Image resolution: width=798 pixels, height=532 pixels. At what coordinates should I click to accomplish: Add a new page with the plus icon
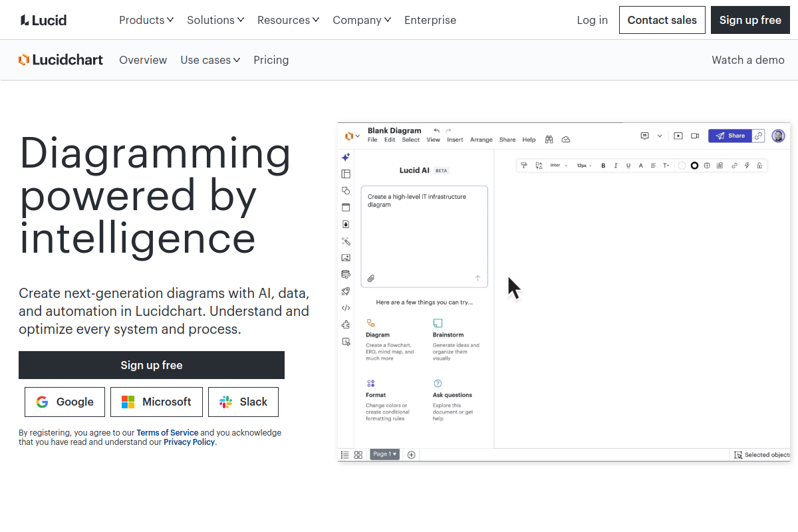pyautogui.click(x=411, y=455)
